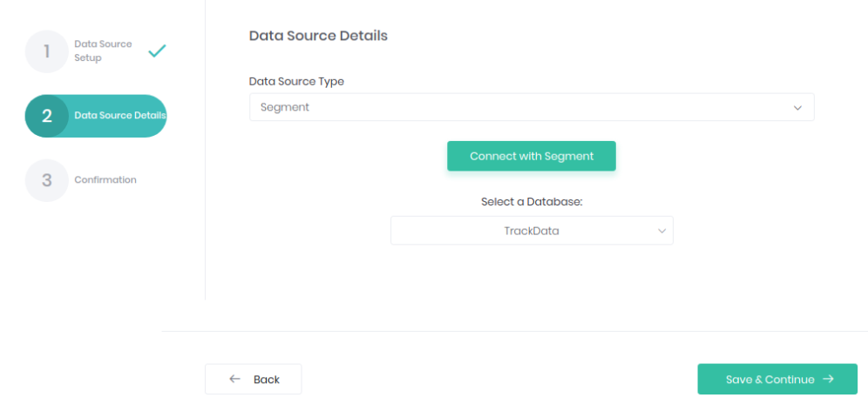Click the chevron arrow of Data Source Type

tap(797, 108)
